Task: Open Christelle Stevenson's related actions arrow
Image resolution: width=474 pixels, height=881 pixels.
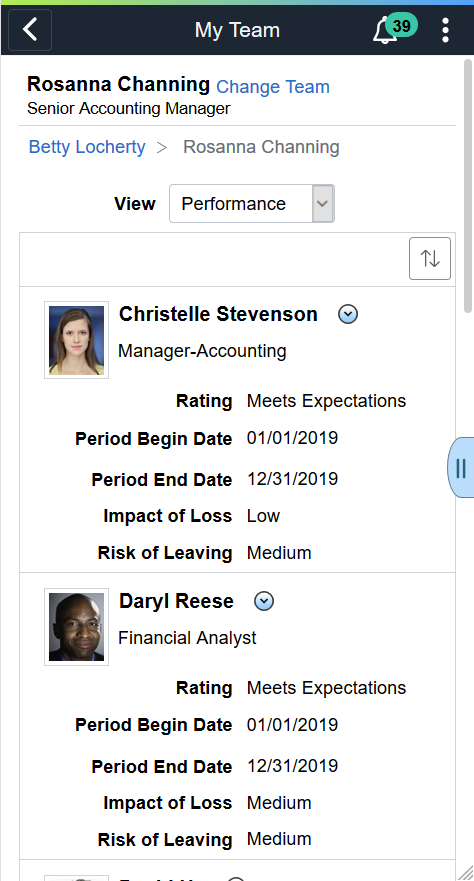Action: click(x=348, y=314)
